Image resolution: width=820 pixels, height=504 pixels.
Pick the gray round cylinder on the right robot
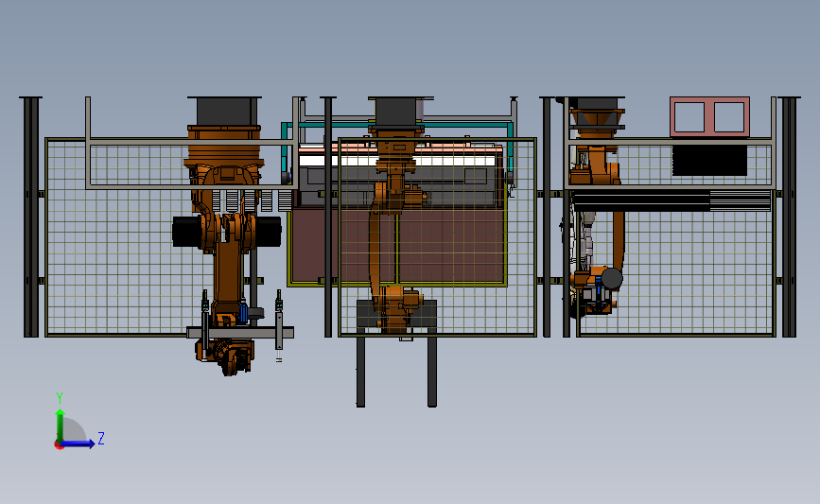click(x=612, y=279)
